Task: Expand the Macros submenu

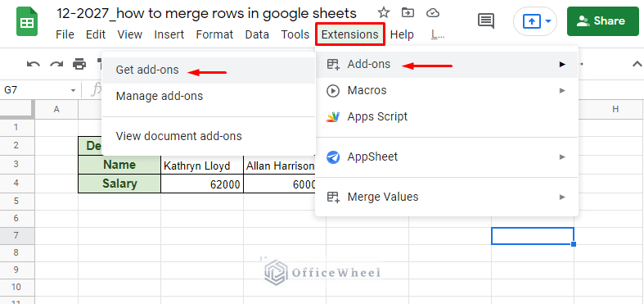Action: click(447, 90)
